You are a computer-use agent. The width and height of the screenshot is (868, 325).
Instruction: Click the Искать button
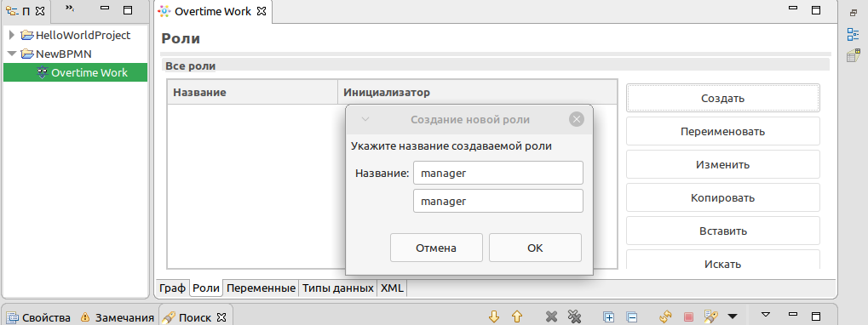[722, 259]
